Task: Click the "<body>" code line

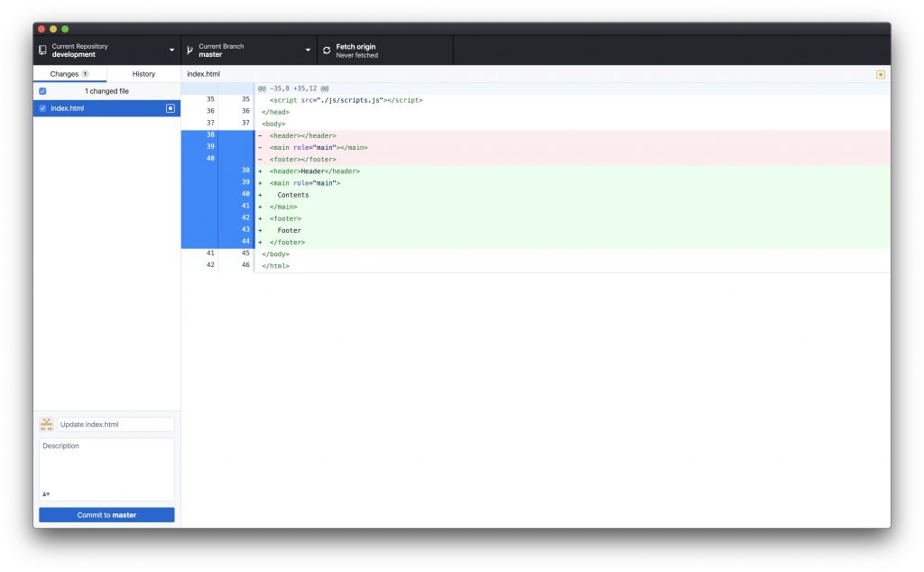Action: point(273,124)
